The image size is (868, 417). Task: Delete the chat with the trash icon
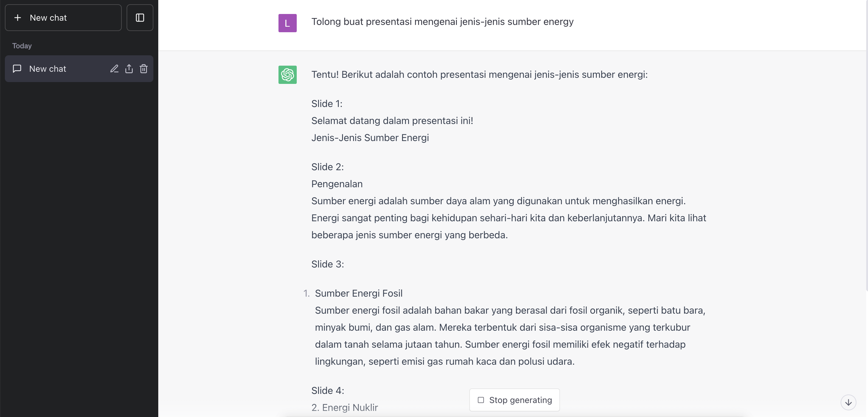click(x=144, y=69)
